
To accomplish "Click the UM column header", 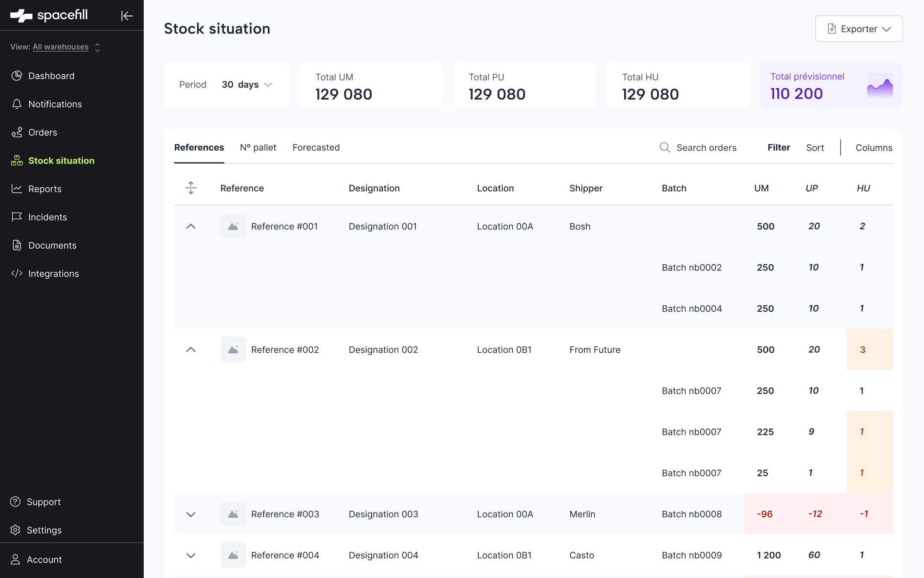I will pos(761,188).
